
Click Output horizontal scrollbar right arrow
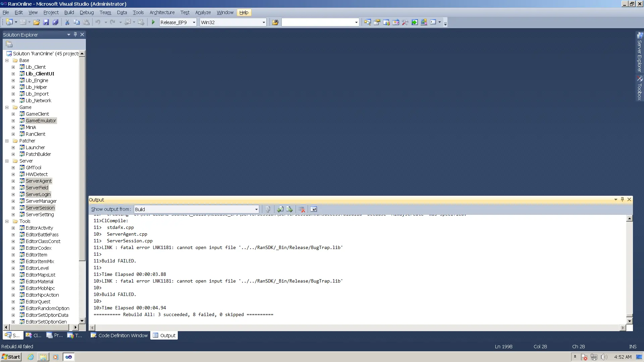click(x=623, y=327)
